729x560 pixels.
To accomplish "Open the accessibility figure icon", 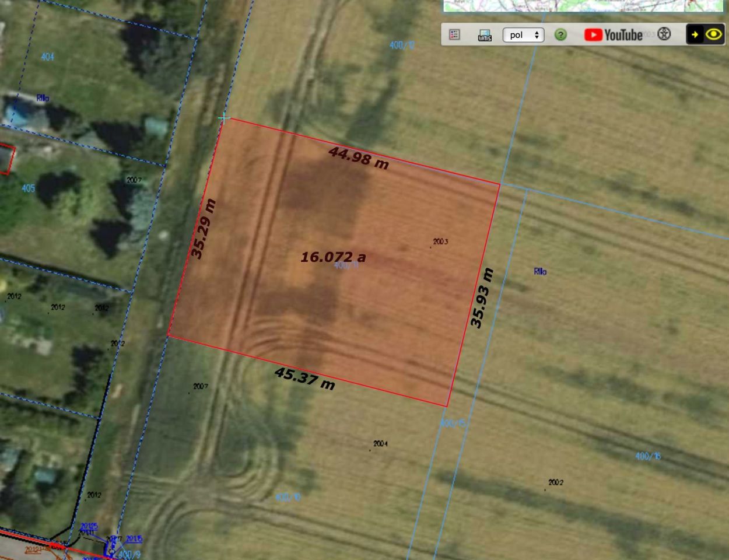I will 664,34.
